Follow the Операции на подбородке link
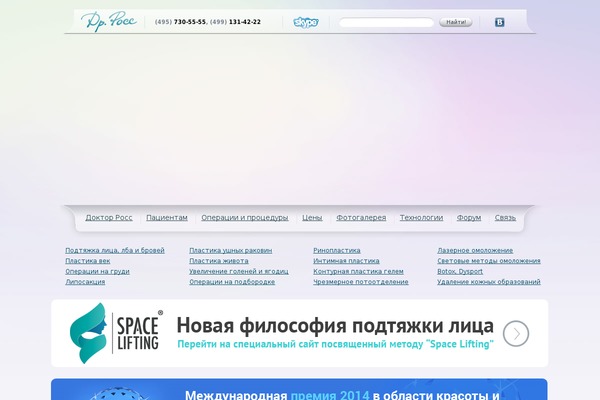 (x=232, y=282)
